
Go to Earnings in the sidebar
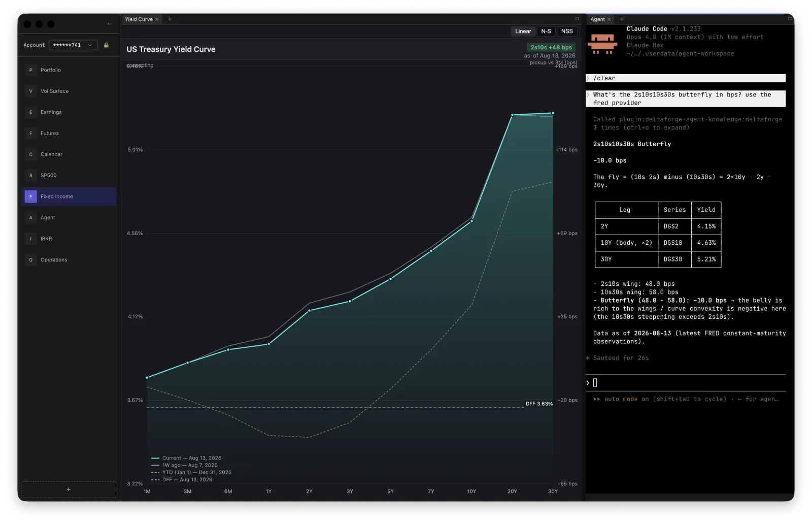(70, 112)
